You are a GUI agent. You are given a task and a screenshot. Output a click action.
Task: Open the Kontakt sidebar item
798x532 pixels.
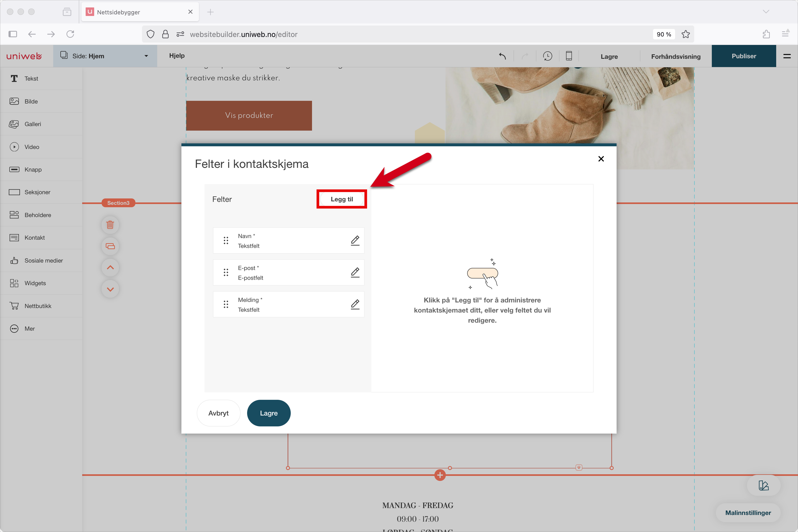coord(41,238)
